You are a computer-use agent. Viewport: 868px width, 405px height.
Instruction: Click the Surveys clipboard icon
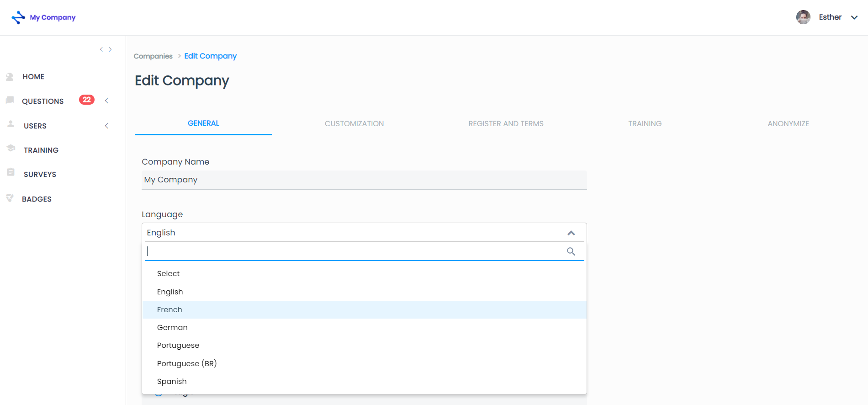(11, 172)
